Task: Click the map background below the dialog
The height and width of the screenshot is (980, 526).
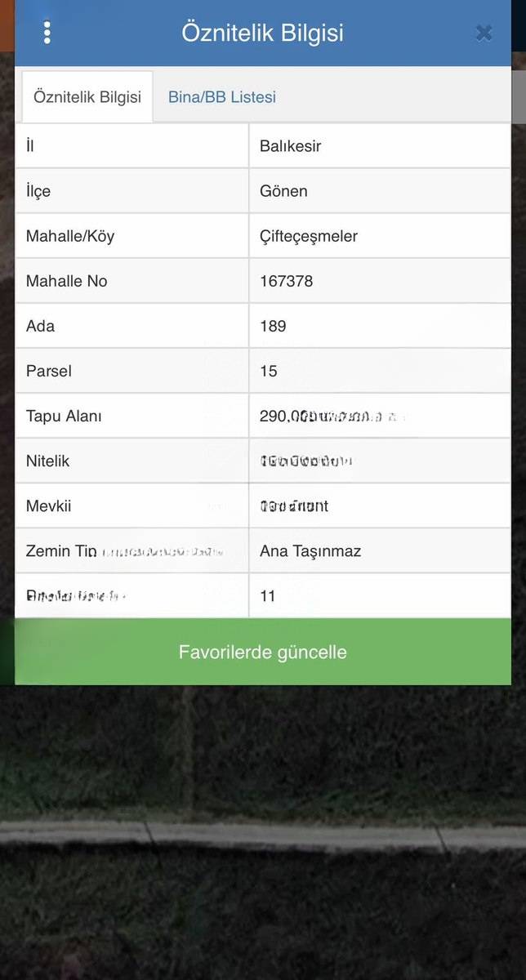Action: [263, 833]
